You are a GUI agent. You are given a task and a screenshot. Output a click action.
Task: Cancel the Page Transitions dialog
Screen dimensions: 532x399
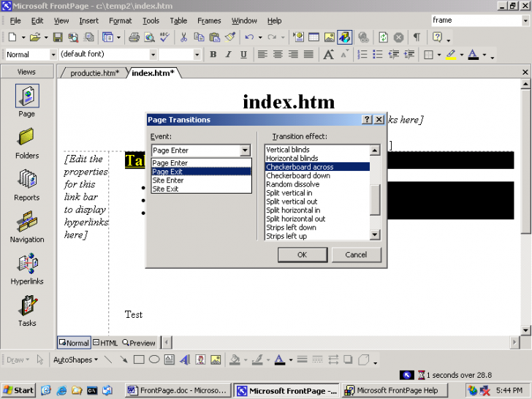[x=356, y=254]
